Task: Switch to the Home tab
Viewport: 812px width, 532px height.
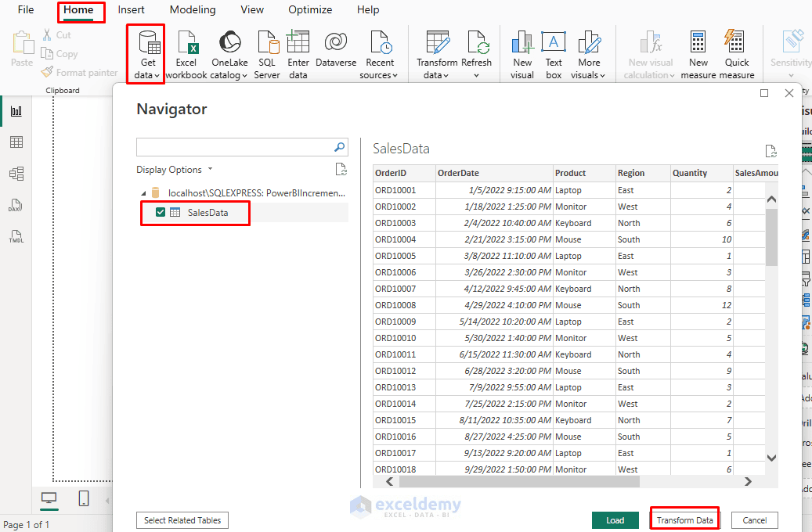Action: [x=78, y=10]
